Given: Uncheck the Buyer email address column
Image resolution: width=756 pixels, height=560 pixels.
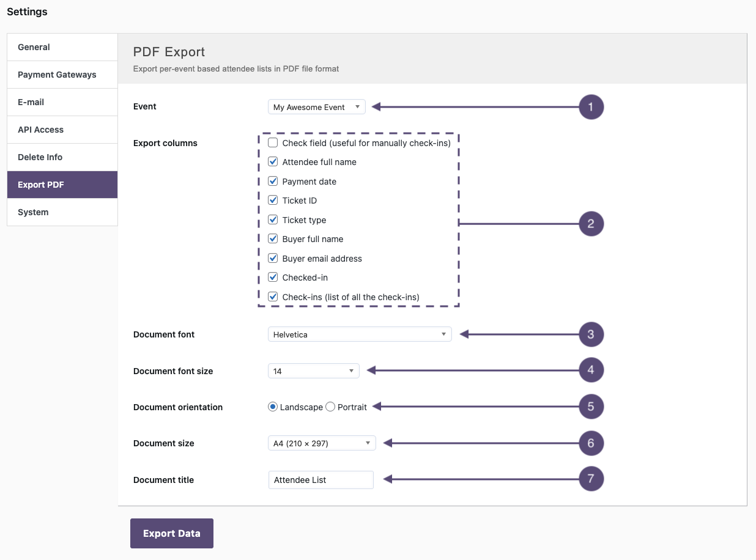Looking at the screenshot, I should (x=273, y=259).
